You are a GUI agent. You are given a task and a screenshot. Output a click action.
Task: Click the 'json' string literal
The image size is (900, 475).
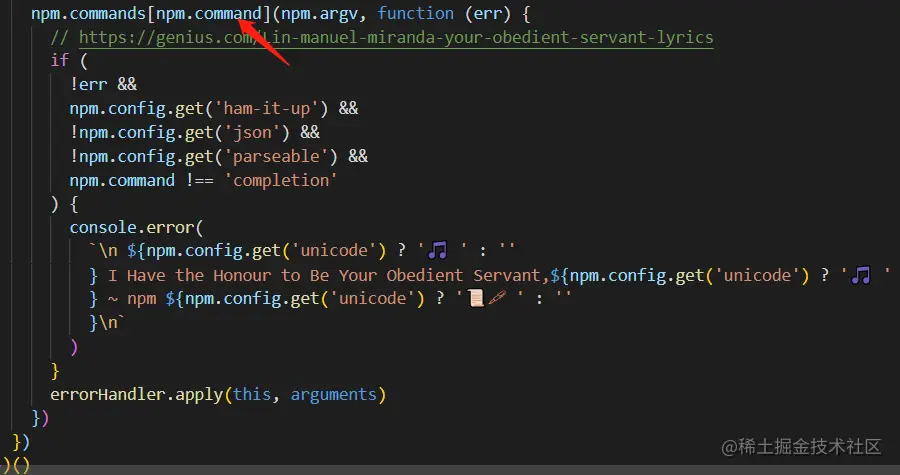coord(252,133)
